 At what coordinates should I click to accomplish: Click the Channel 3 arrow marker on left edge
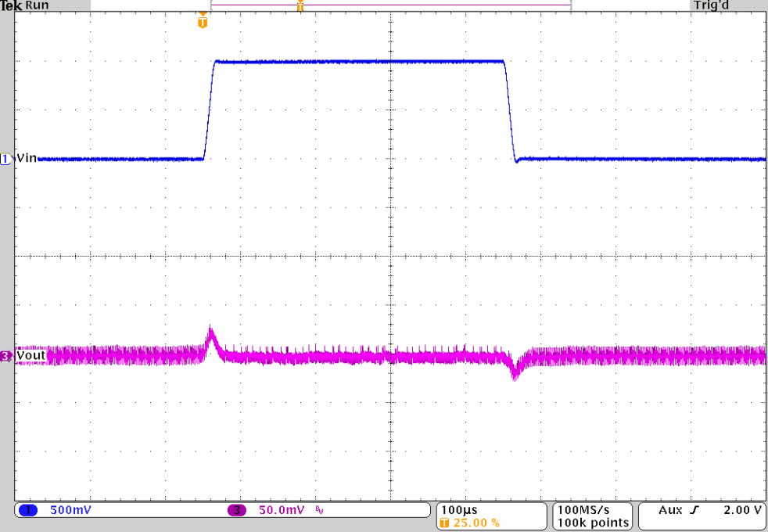click(x=5, y=356)
